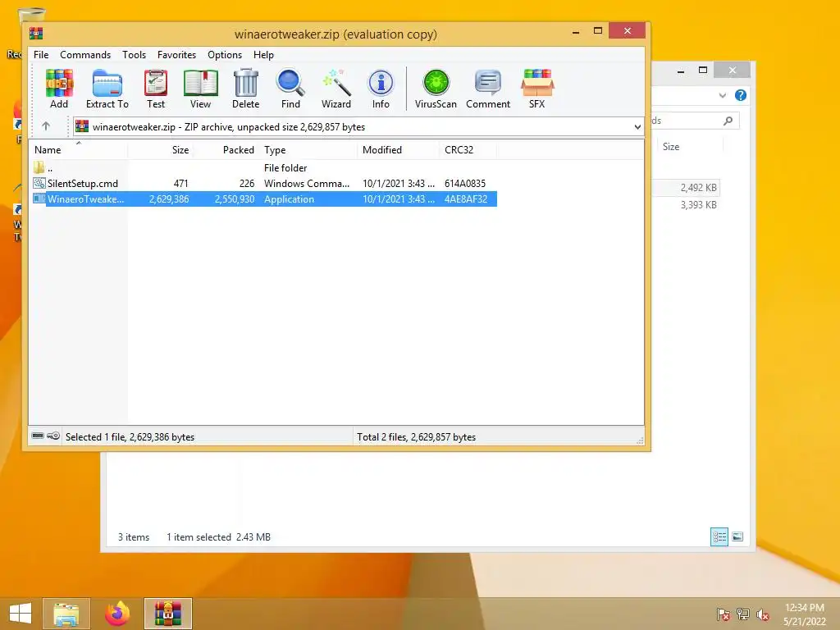The width and height of the screenshot is (840, 630).
Task: Launch Firefox from the taskbar
Action: point(117,614)
